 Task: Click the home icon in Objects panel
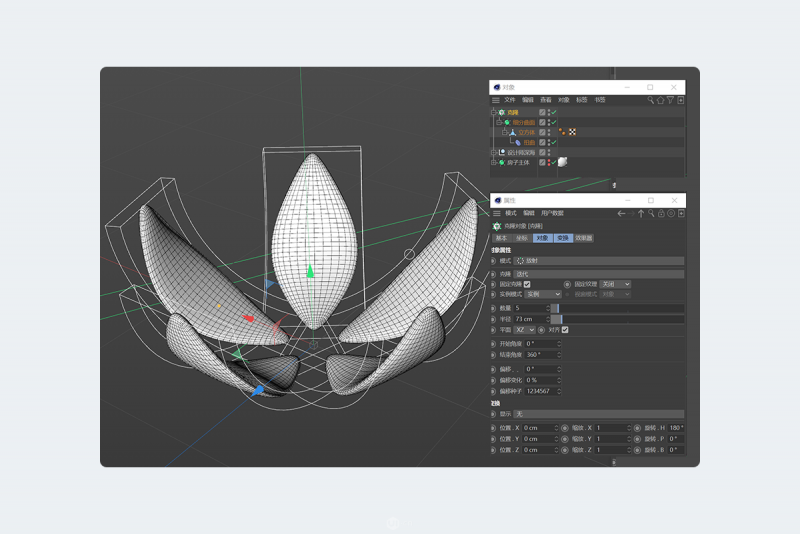point(660,100)
